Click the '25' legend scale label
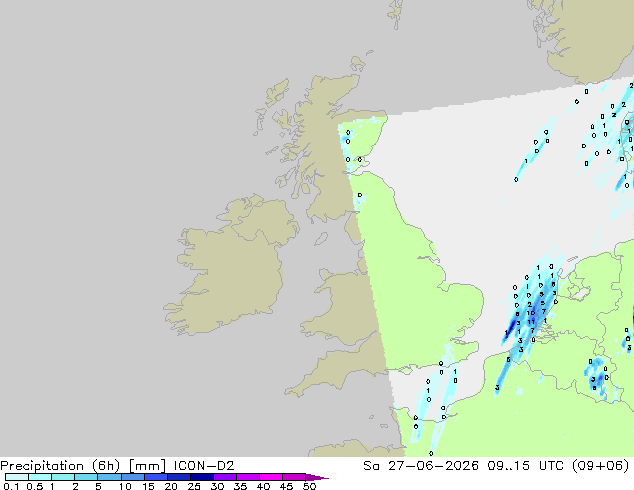 tap(194, 486)
